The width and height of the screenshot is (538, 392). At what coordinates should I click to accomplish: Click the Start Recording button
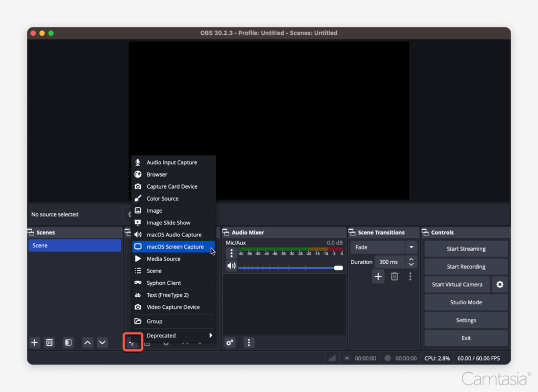pyautogui.click(x=465, y=266)
